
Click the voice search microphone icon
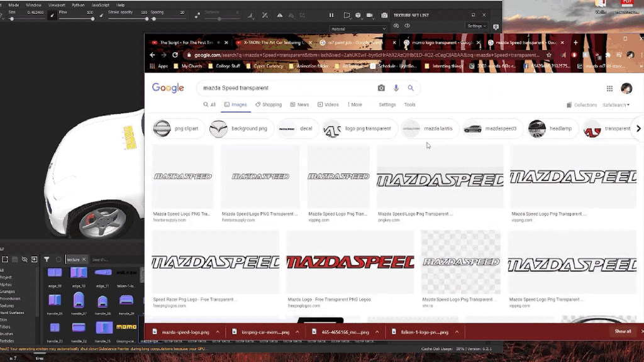396,88
